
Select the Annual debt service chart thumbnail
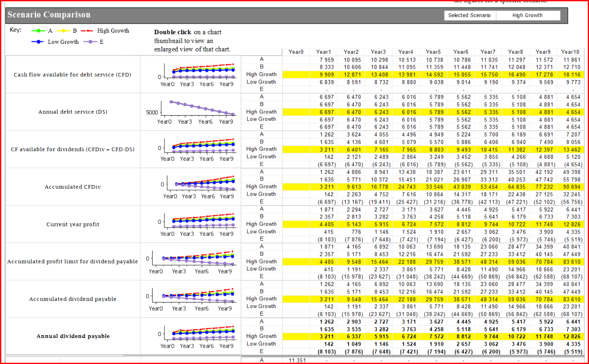tap(191, 112)
